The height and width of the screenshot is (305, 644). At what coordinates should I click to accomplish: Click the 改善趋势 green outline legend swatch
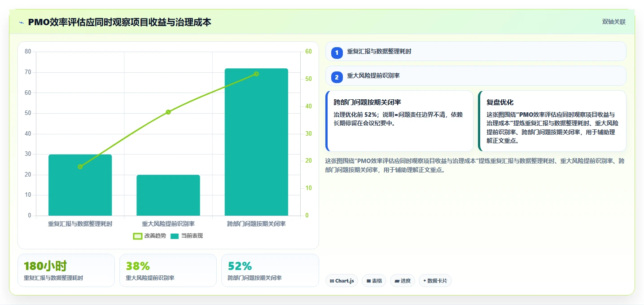coord(138,236)
